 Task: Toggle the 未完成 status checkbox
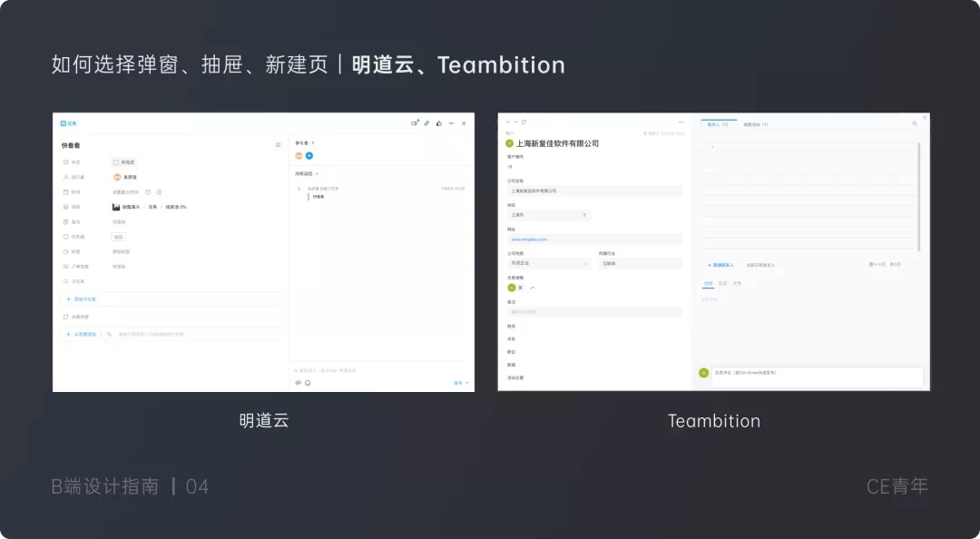[x=117, y=161]
